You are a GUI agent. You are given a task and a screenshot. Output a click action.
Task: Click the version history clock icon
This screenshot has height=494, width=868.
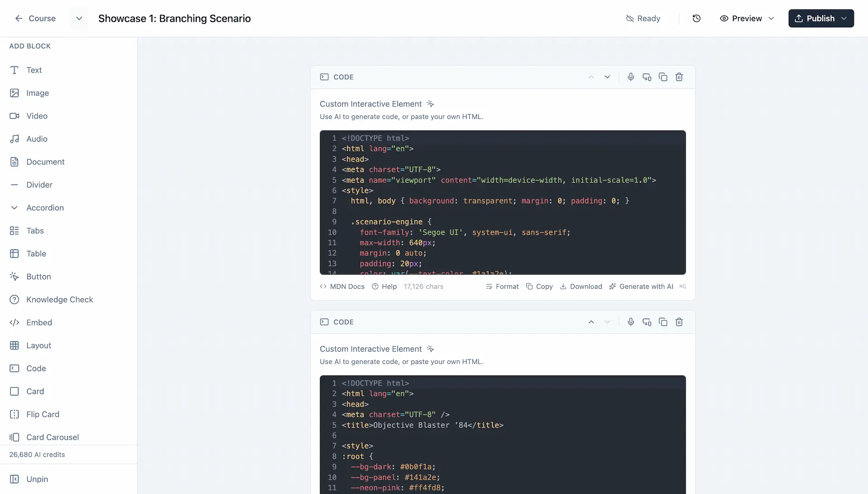click(x=696, y=19)
